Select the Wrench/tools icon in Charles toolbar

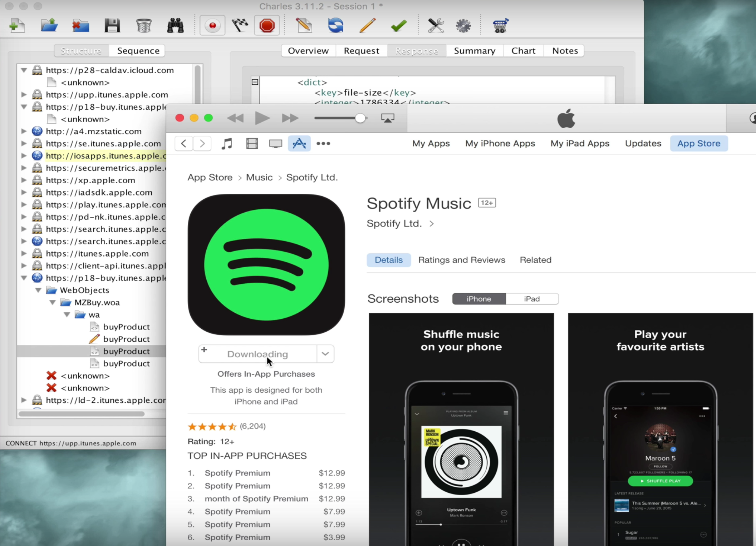pos(435,25)
